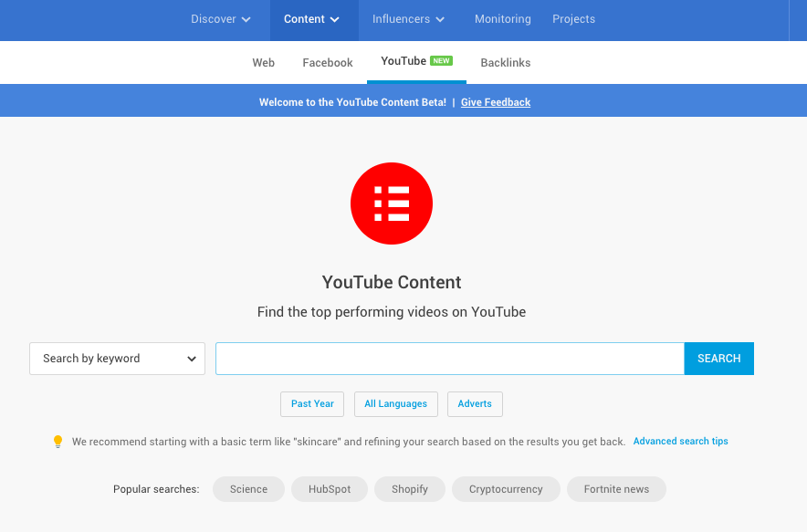Switch to the Backlinks tab
807x532 pixels.
tap(506, 63)
